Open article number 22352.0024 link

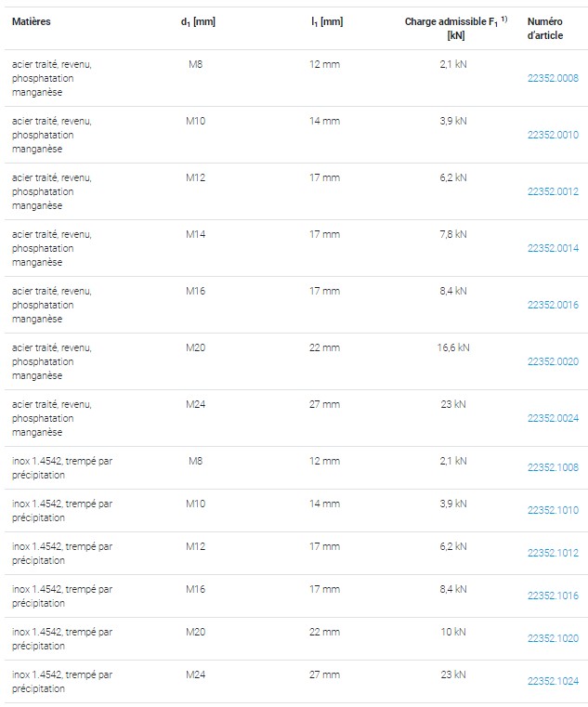[x=553, y=418]
